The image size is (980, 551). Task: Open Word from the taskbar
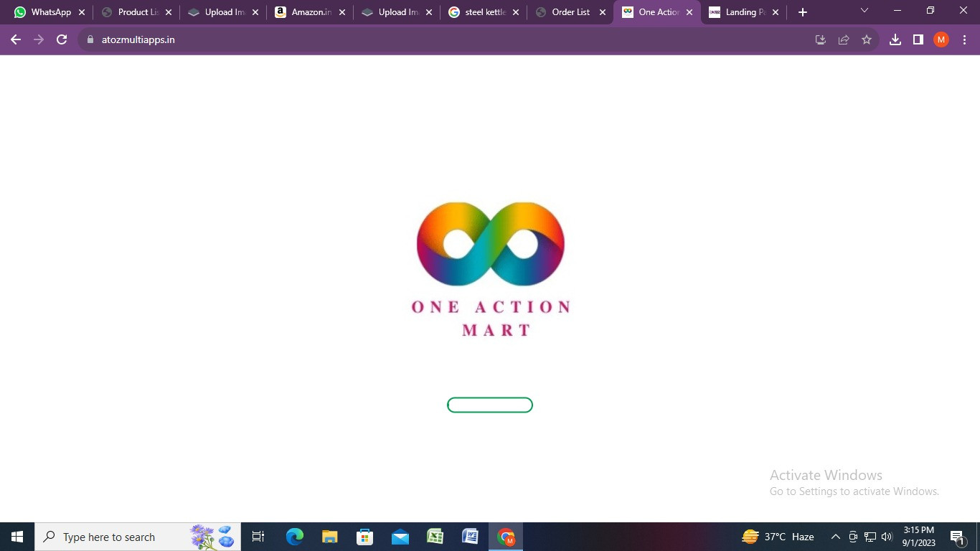tap(471, 537)
